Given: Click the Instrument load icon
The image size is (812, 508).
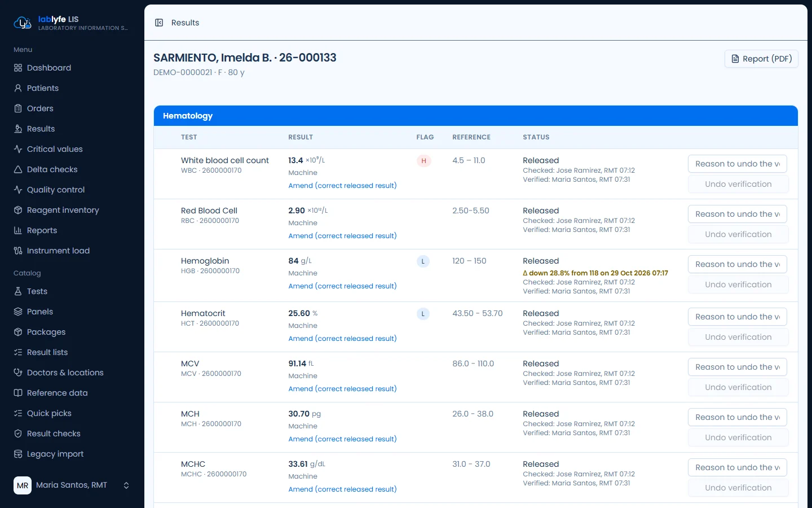Looking at the screenshot, I should coord(18,251).
